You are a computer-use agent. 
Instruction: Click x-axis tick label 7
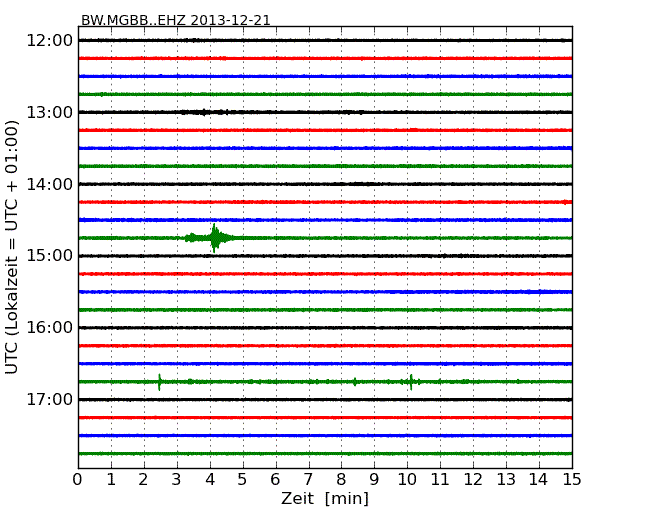coord(308,480)
